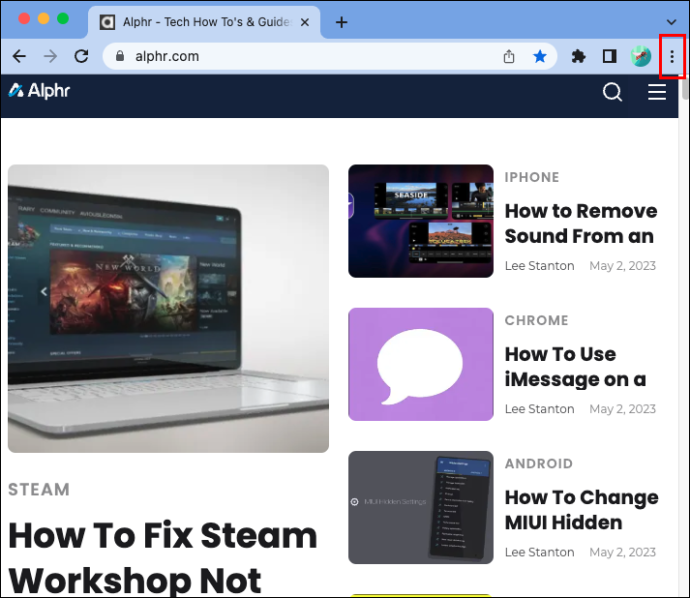
Task: Click May 2, 2023 under the iPhone article
Action: coord(622,266)
